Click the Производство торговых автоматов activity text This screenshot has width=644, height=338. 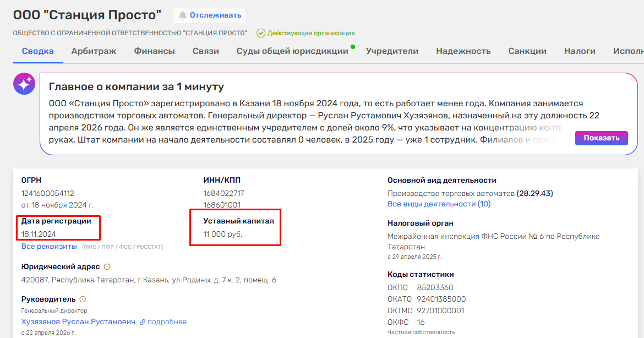[451, 193]
